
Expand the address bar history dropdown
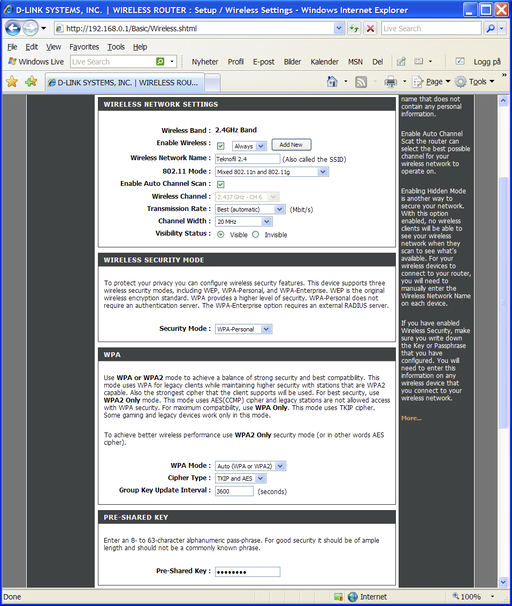(x=339, y=28)
